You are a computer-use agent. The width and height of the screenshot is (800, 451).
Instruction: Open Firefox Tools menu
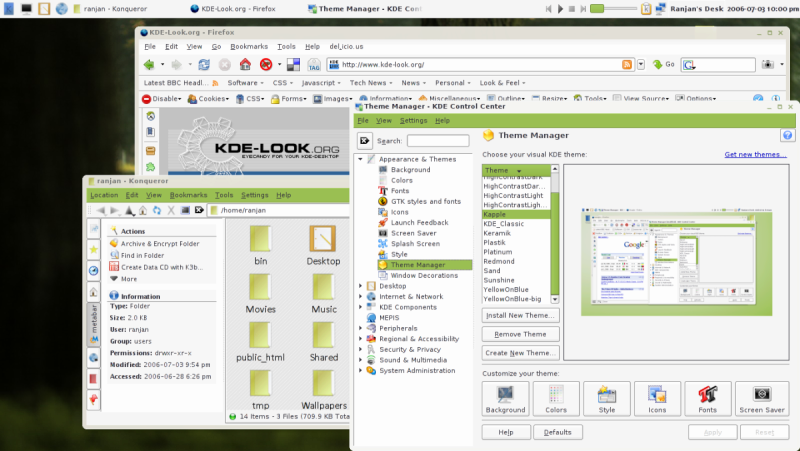286,46
